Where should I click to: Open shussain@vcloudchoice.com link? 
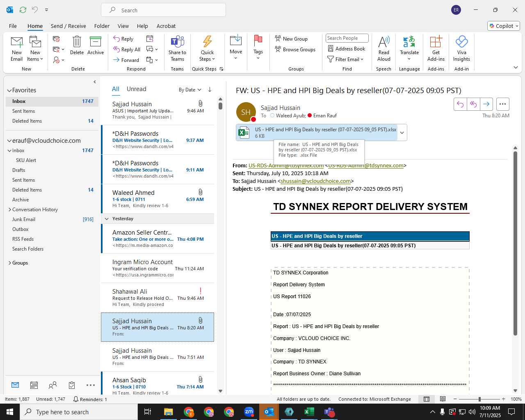tap(316, 181)
